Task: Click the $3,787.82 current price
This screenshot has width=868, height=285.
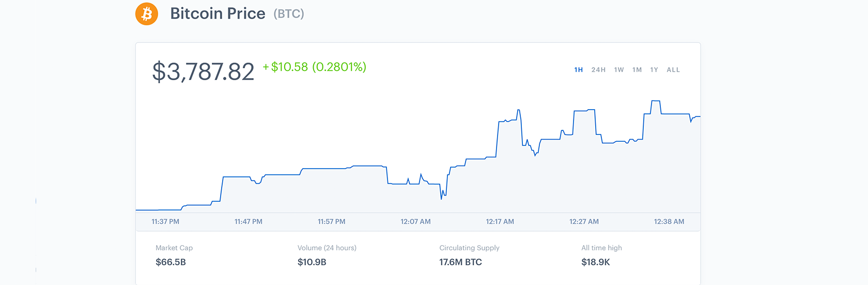Action: [x=203, y=71]
